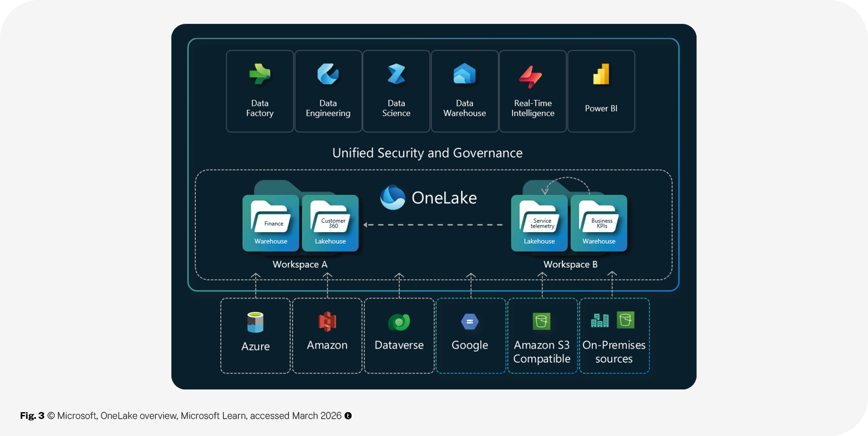Click the Workspace A label

click(300, 265)
